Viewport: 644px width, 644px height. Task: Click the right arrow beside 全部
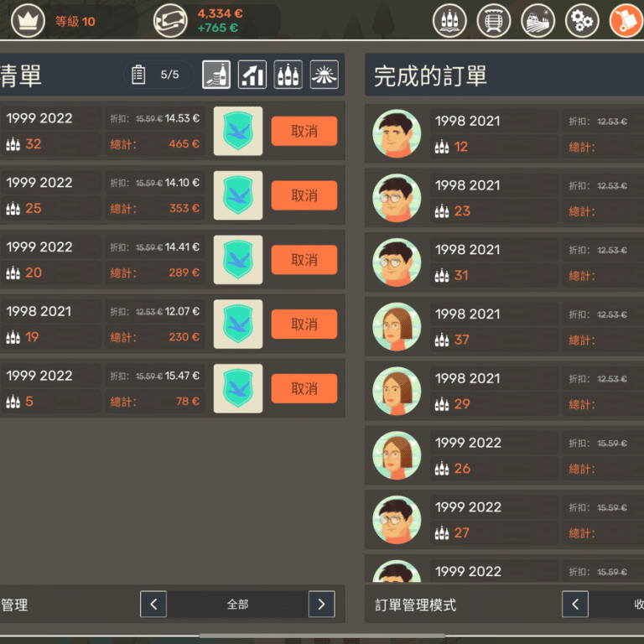point(321,604)
